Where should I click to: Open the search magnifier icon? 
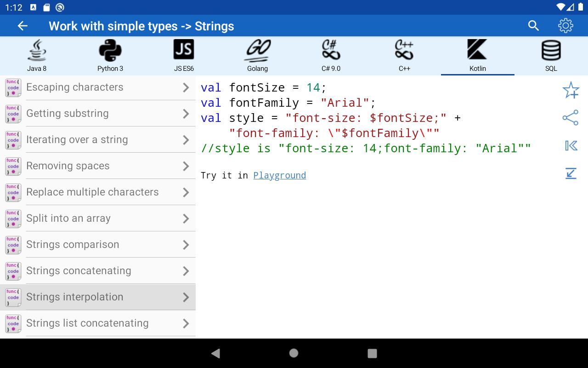pos(533,26)
